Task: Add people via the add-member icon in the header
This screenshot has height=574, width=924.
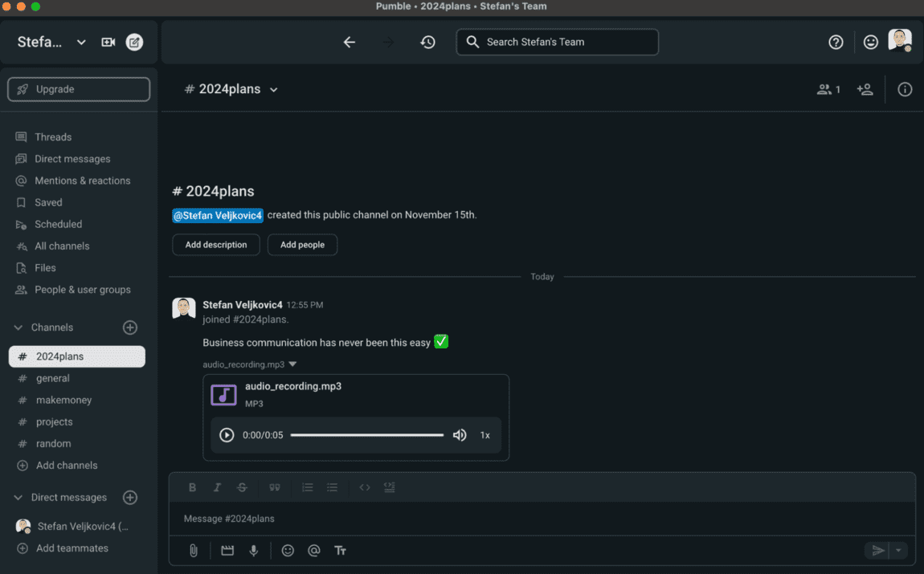Action: click(x=865, y=89)
